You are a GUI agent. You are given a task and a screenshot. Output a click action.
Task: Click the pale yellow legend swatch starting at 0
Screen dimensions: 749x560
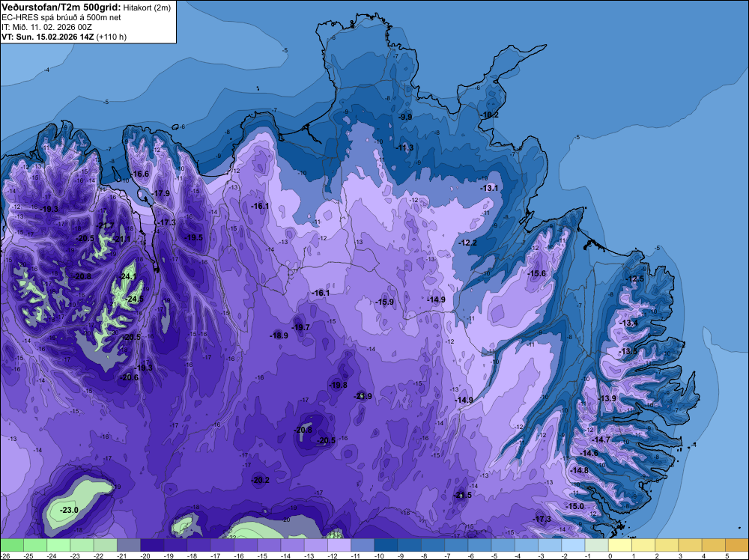pyautogui.click(x=620, y=545)
